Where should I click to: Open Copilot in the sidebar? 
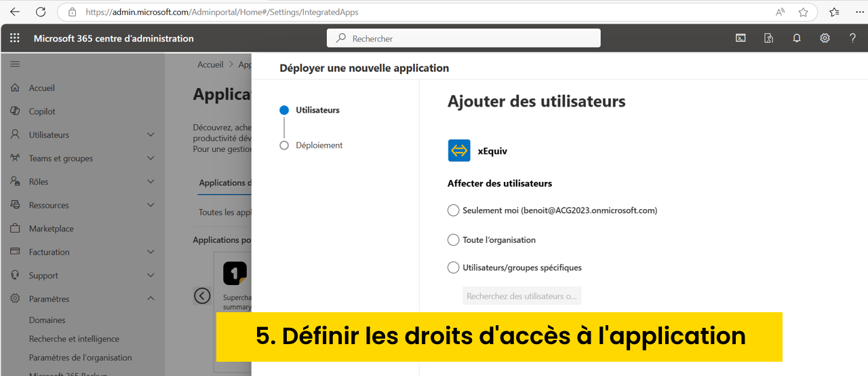tap(42, 111)
